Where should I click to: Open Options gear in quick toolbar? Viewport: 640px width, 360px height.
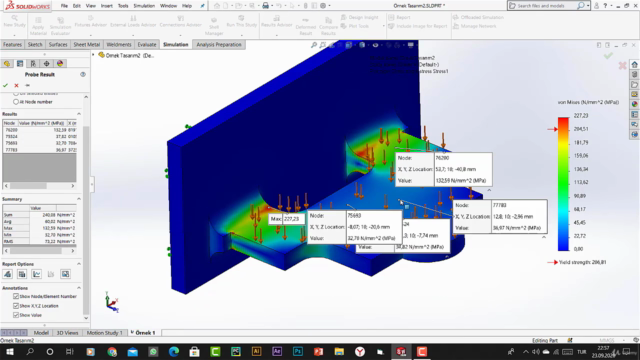323,6
